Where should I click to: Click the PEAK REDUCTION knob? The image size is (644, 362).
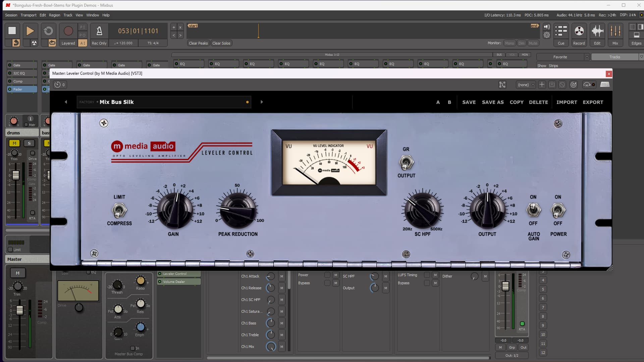pyautogui.click(x=238, y=210)
